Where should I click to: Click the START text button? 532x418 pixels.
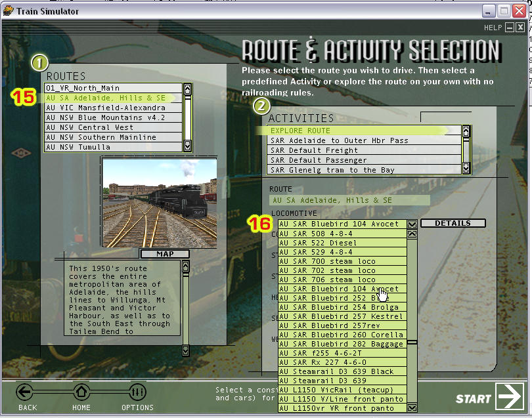coord(474,399)
